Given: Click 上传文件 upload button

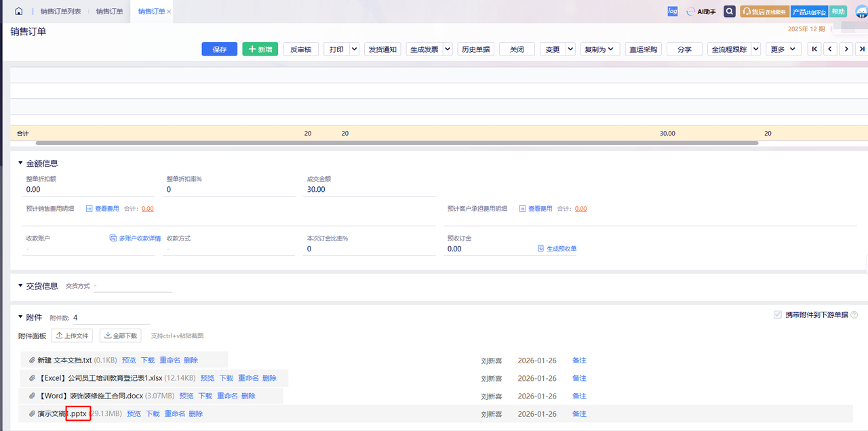Looking at the screenshot, I should (72, 335).
